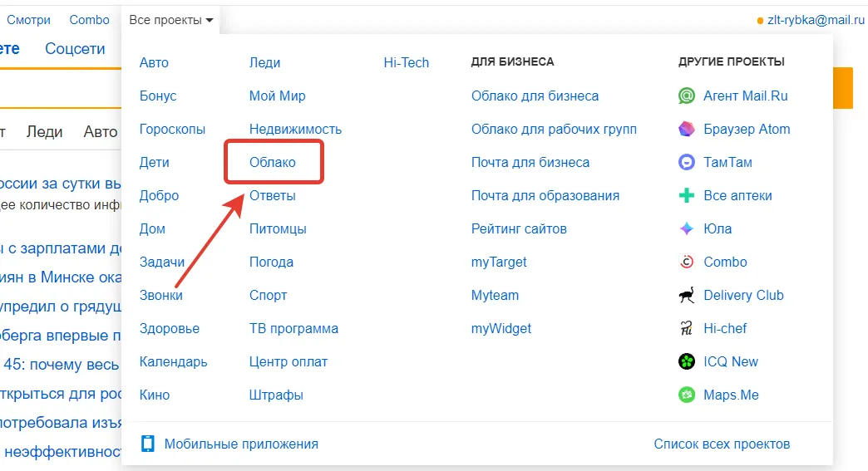Click the Юла star icon

point(687,228)
